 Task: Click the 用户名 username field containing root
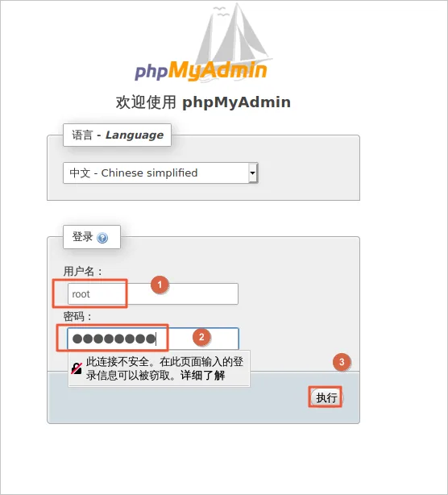(x=153, y=294)
